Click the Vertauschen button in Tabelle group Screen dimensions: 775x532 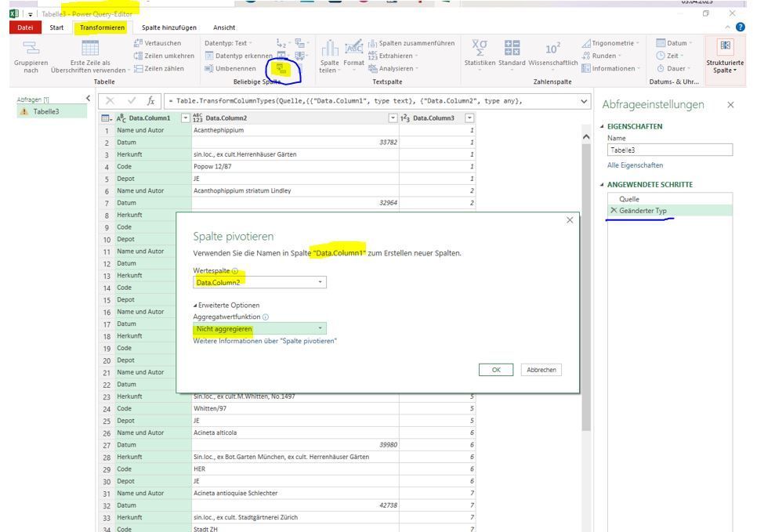pos(158,43)
